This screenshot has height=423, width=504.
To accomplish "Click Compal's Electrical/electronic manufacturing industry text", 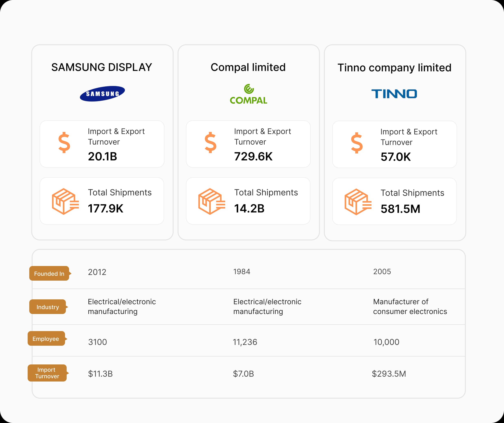I will (267, 306).
